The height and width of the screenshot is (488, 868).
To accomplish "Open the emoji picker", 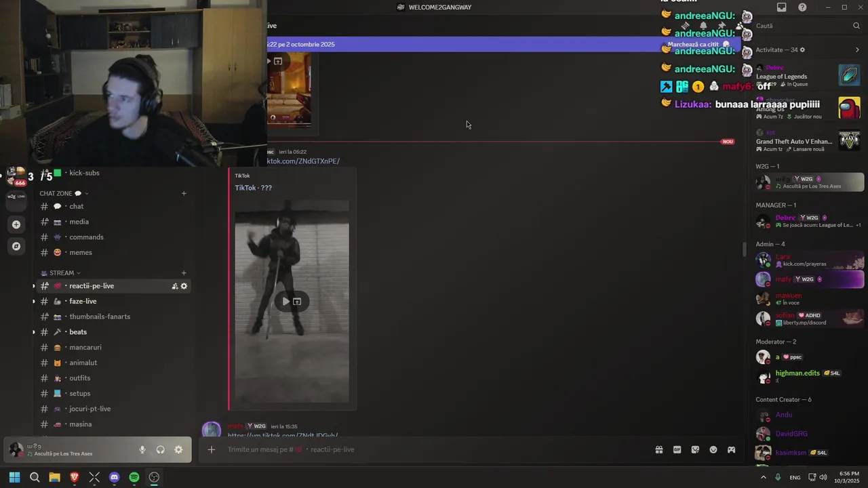I will pyautogui.click(x=713, y=449).
